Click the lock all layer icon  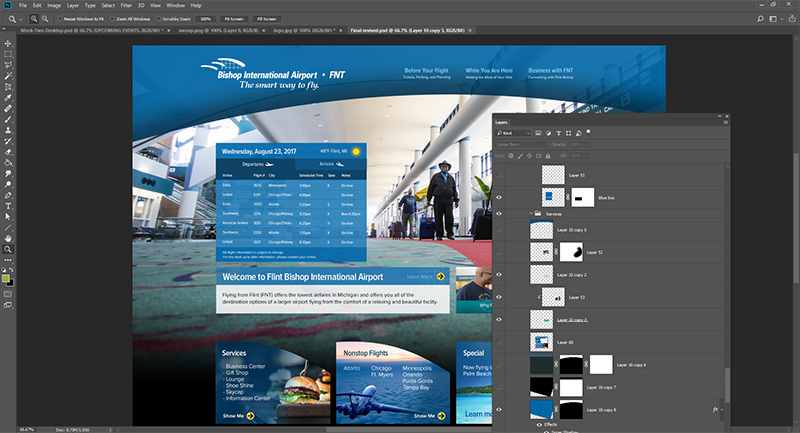[x=547, y=156]
